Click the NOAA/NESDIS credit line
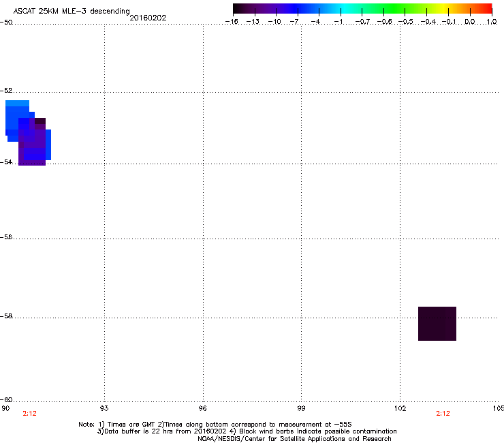 pos(294,439)
